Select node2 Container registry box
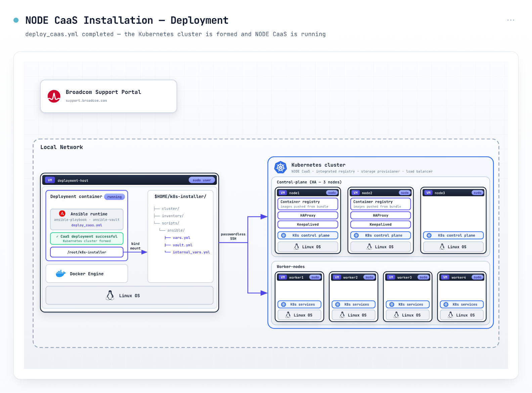 (x=381, y=204)
